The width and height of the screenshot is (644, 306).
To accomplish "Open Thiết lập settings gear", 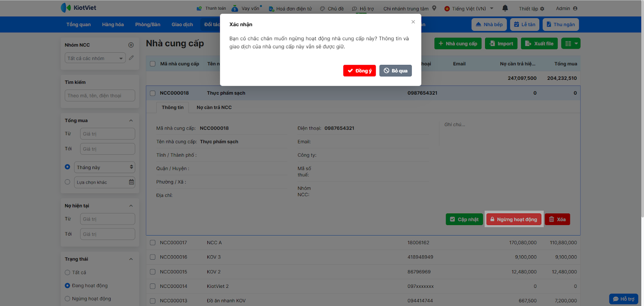I will tap(542, 9).
